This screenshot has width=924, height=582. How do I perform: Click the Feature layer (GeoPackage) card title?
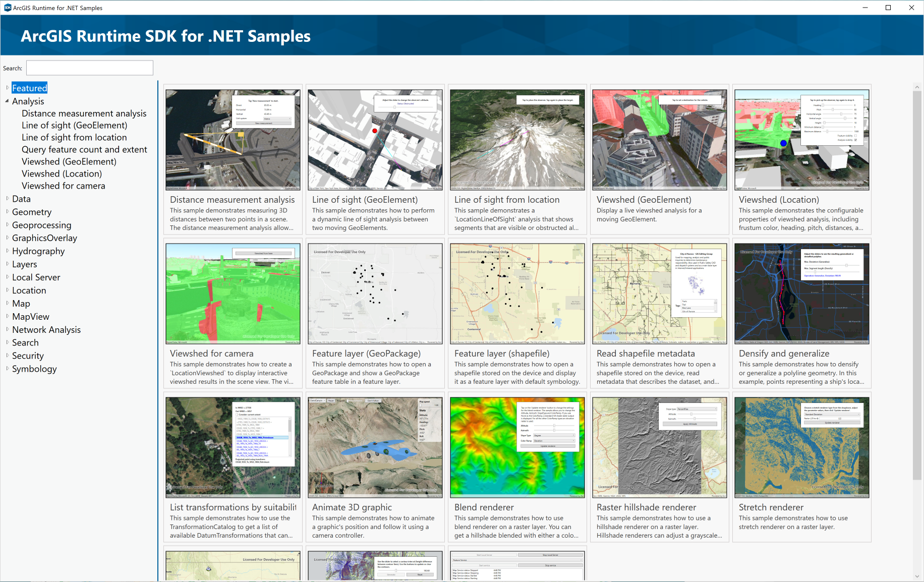[x=366, y=354]
